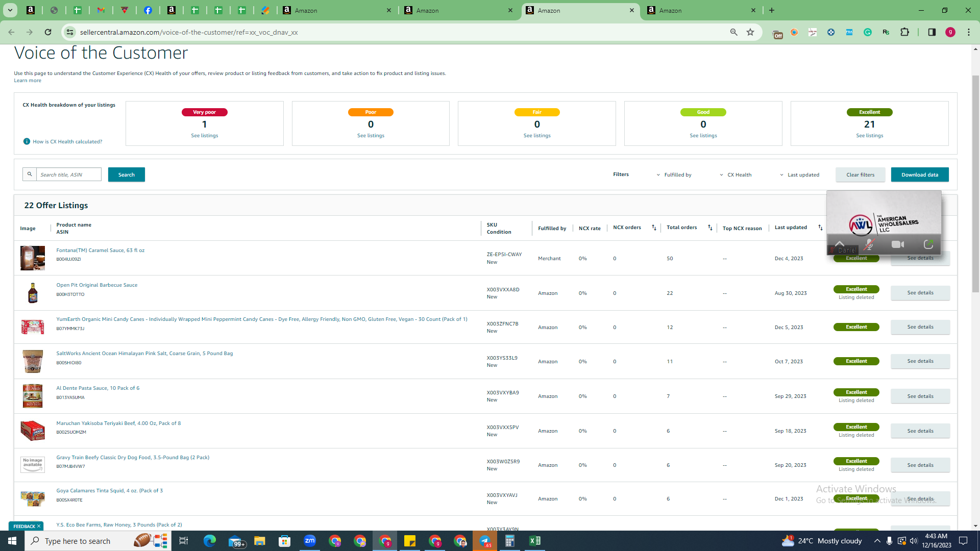Viewport: 980px width, 551px height.
Task: Click Fontana Caramel Sauce product thumbnail
Action: point(33,258)
